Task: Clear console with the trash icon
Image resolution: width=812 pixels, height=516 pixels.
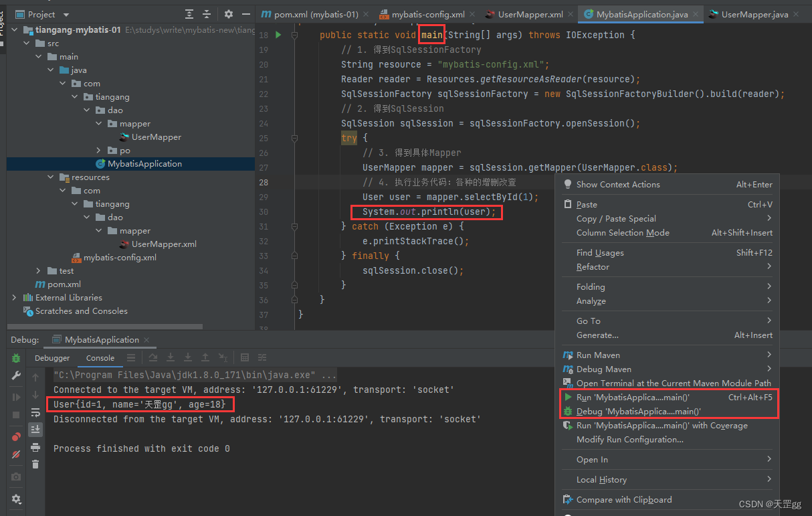Action: pos(35,464)
